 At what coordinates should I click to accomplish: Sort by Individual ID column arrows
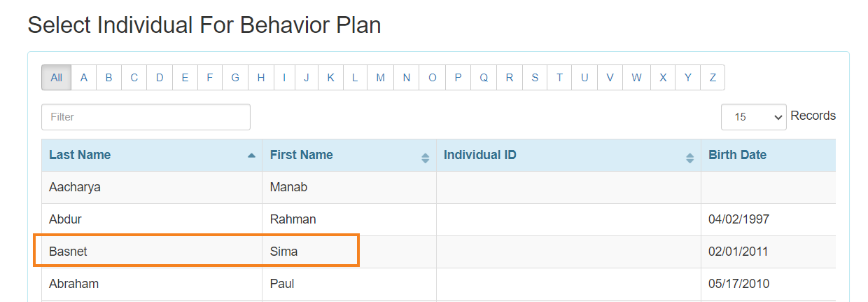(689, 158)
